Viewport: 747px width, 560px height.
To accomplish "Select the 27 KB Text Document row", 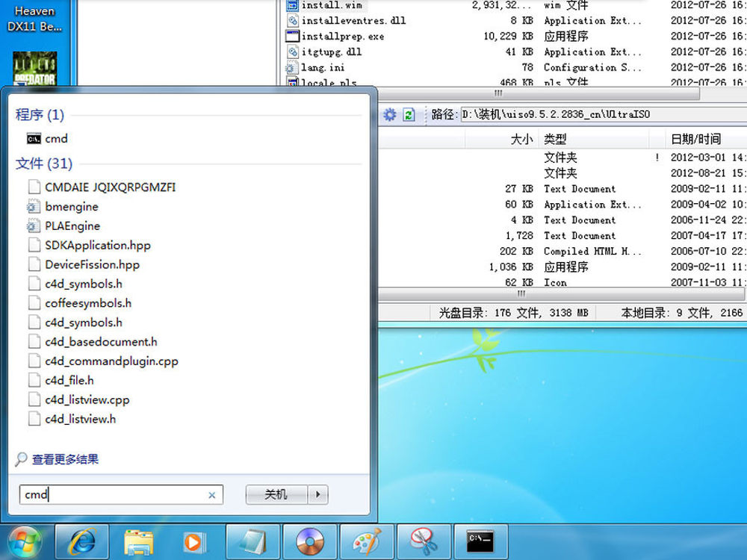I will click(x=562, y=189).
